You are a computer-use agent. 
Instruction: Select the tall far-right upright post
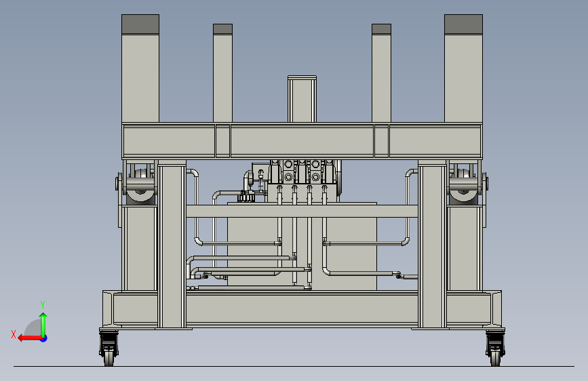[x=463, y=68]
